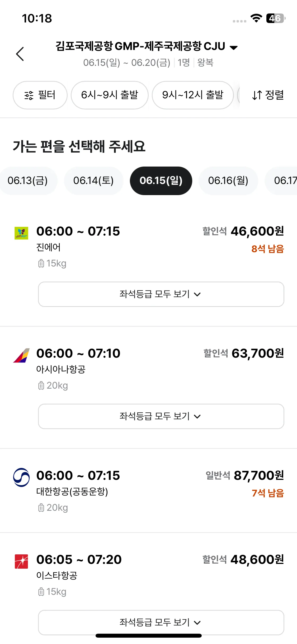Toggle the 6시~9시 출발 filter chip

[110, 95]
